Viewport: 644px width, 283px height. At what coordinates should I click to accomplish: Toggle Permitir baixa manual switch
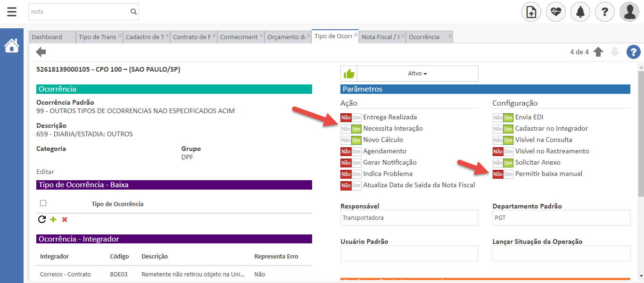tap(503, 174)
